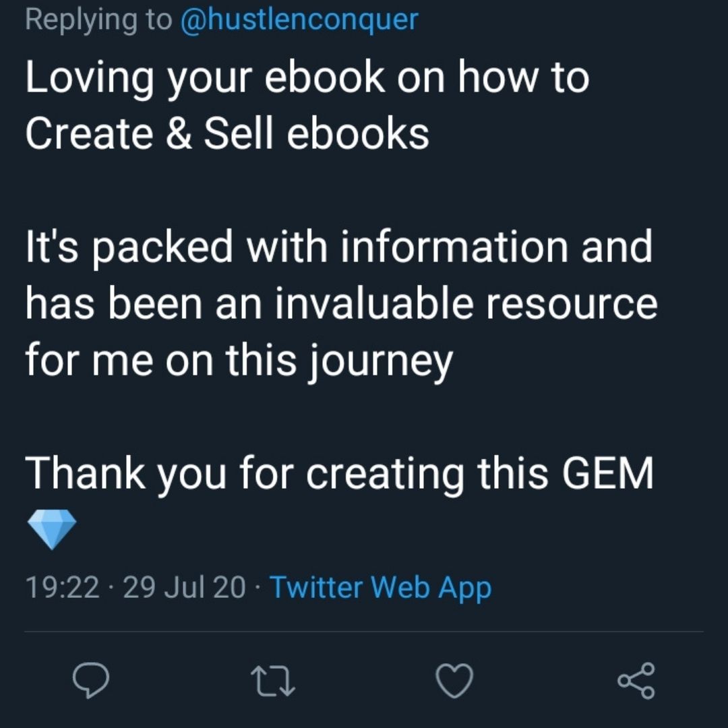Tap the divider line above action icons
The width and height of the screenshot is (728, 728).
click(x=364, y=632)
